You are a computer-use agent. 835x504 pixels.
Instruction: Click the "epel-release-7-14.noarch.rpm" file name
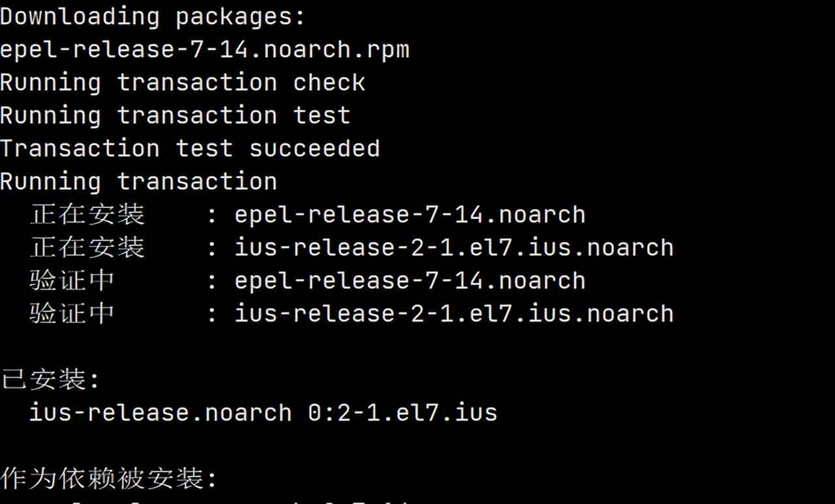205,50
